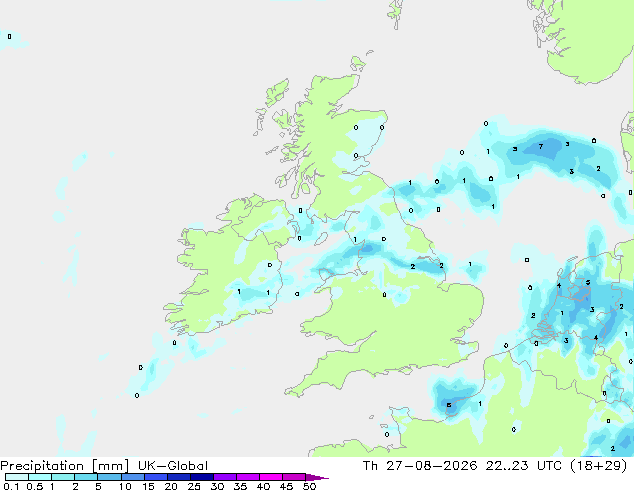Click the legend label '40'
634x490 pixels.
click(x=263, y=486)
